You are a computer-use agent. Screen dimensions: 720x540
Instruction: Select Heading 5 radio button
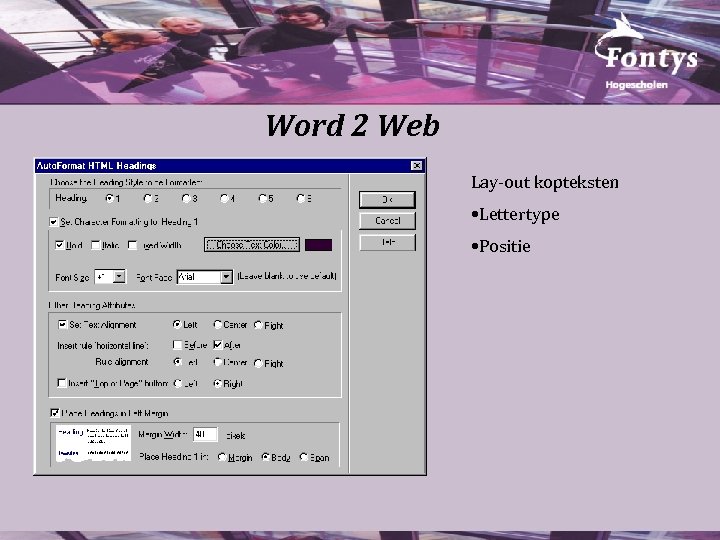(263, 198)
